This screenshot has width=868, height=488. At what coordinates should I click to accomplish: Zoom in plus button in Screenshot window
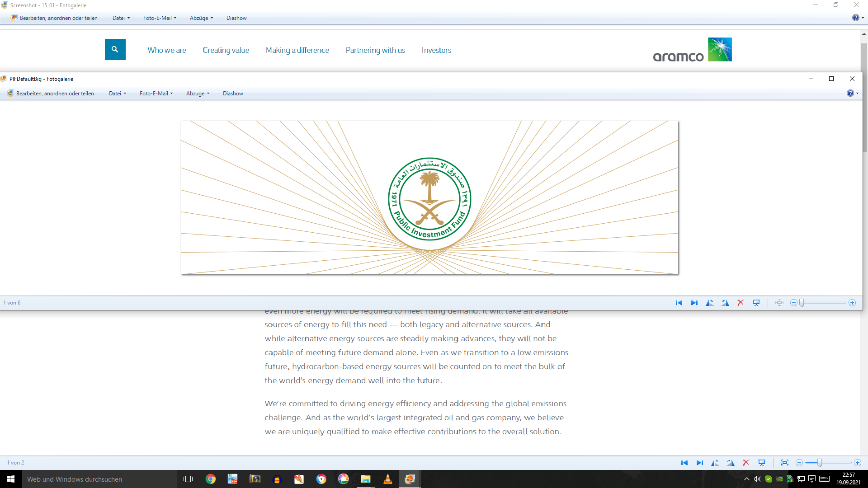(858, 463)
